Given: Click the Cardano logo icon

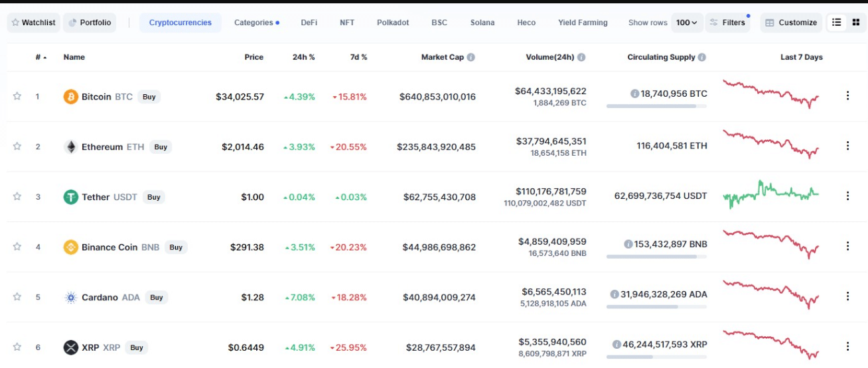Looking at the screenshot, I should [x=70, y=298].
